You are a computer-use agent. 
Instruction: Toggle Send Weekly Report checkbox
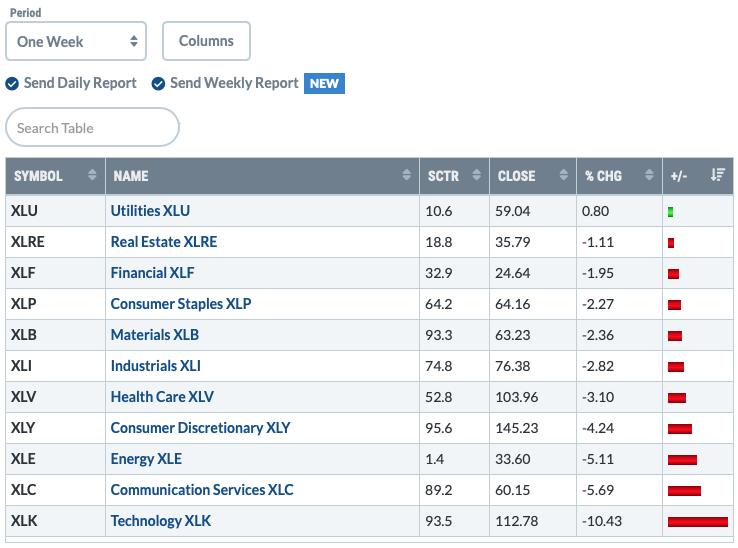pyautogui.click(x=158, y=84)
